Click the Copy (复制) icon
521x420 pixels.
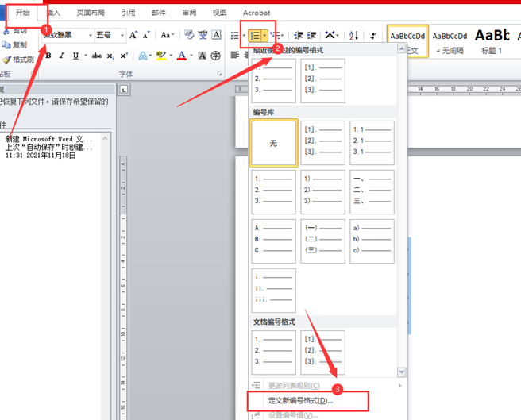pos(6,44)
